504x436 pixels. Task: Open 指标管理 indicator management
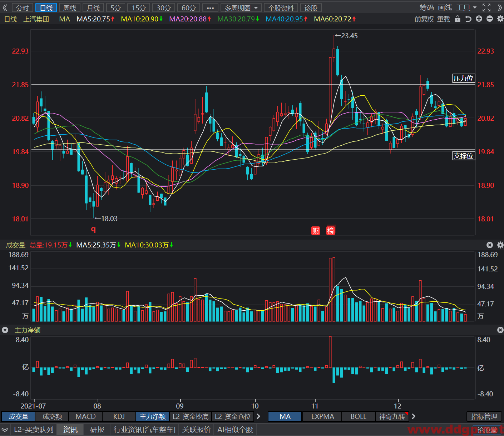point(484,416)
